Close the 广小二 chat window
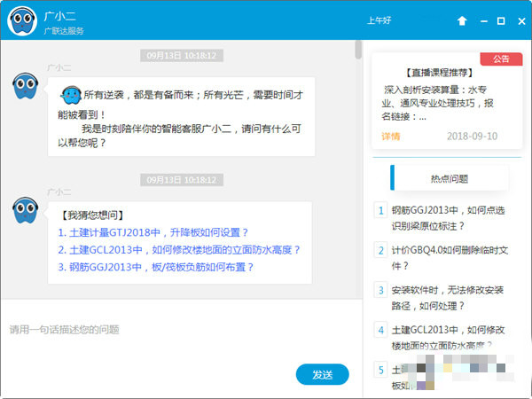The image size is (532, 399). [x=520, y=20]
